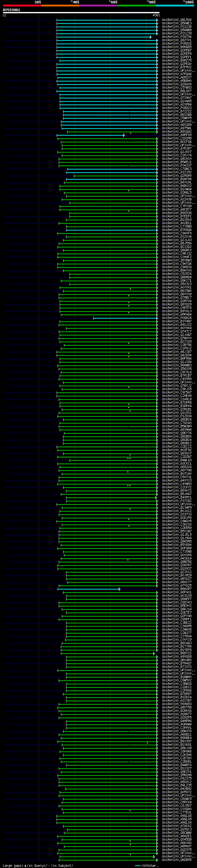The height and width of the screenshot is (868, 197).
Task: Click the cyan =100char. scale legend line
Action: point(137,866)
